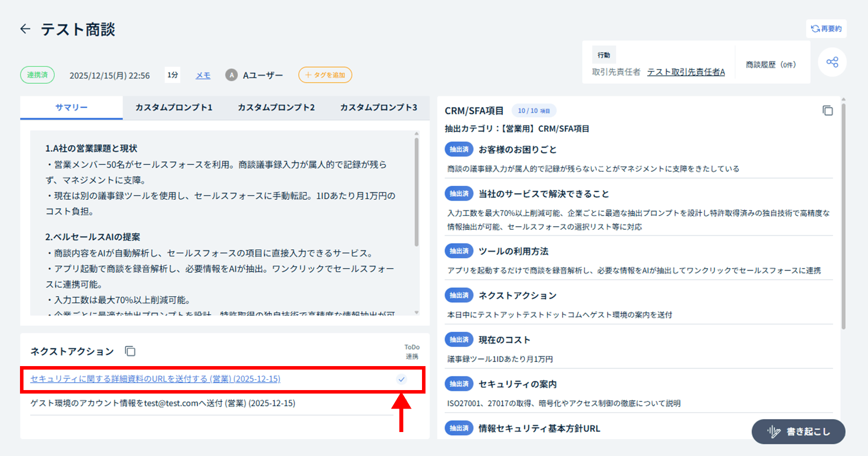Screen dimensions: 868x456
Task: Click the 連携済 status badge
Action: (37, 75)
